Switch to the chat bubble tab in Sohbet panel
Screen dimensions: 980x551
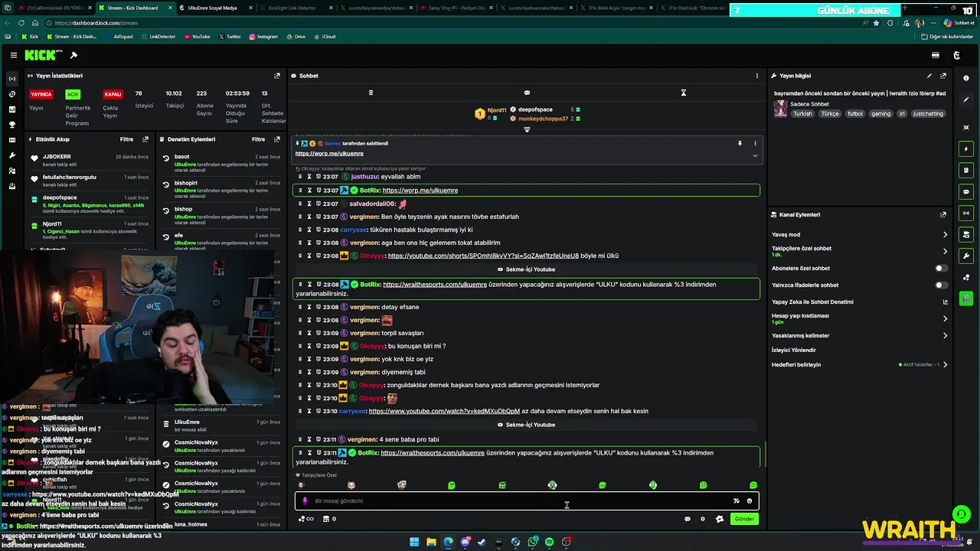click(x=527, y=93)
